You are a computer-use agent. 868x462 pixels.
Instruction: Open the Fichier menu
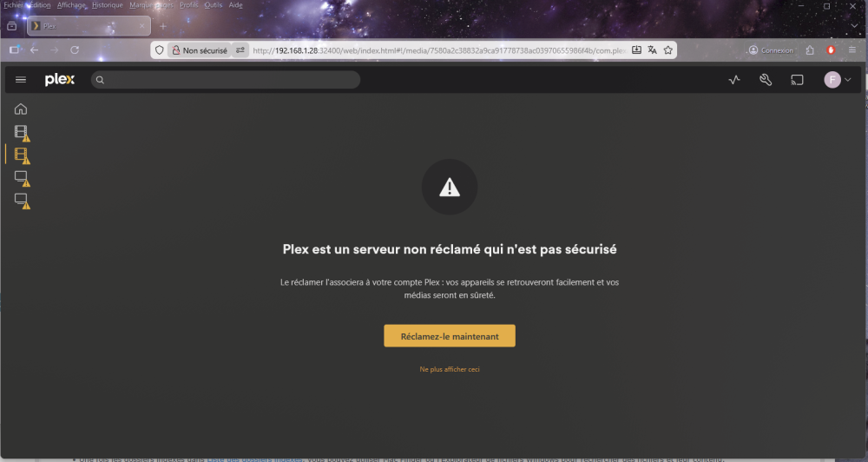coord(13,5)
